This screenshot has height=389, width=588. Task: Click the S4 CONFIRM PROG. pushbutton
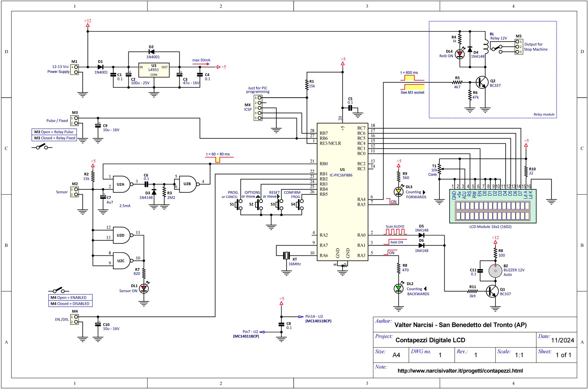300,204
